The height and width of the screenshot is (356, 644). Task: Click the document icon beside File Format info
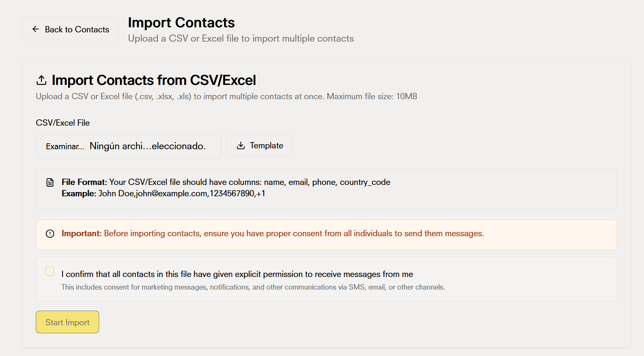[x=50, y=182]
